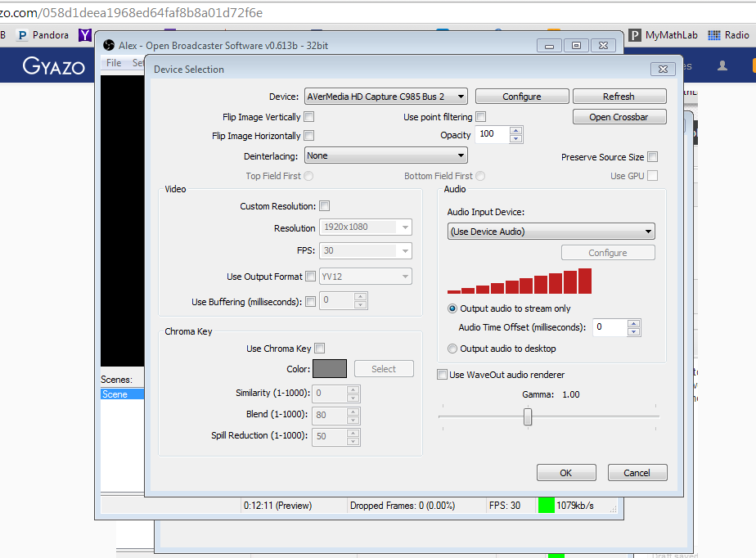
Task: Click the green bitrate status indicator
Action: click(x=547, y=506)
